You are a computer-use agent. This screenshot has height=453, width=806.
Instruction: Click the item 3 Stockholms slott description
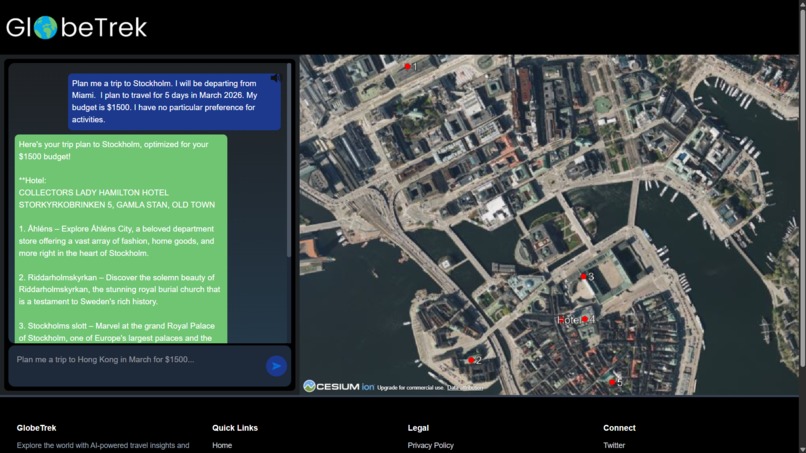point(117,332)
